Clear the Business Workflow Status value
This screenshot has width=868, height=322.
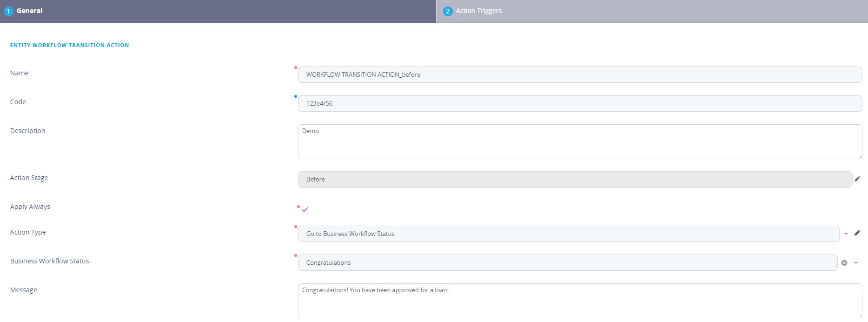point(844,263)
